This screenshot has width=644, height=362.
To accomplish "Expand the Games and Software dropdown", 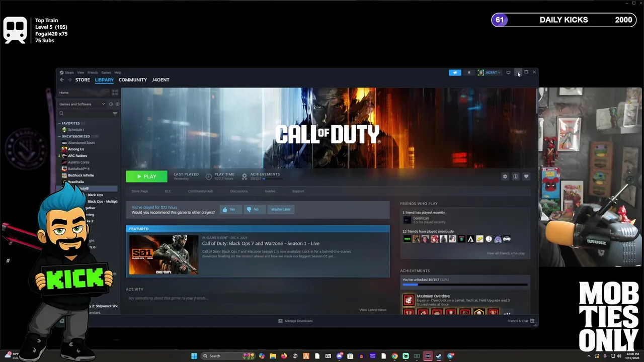I will coord(82,104).
